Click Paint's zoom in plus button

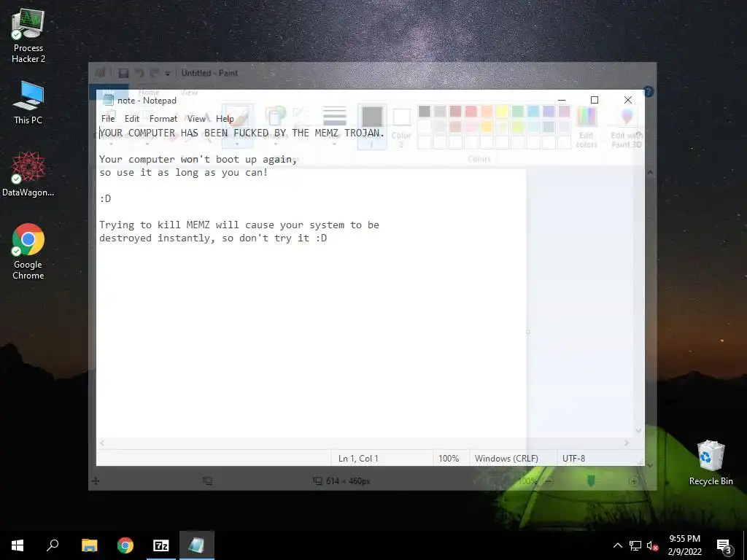(634, 481)
